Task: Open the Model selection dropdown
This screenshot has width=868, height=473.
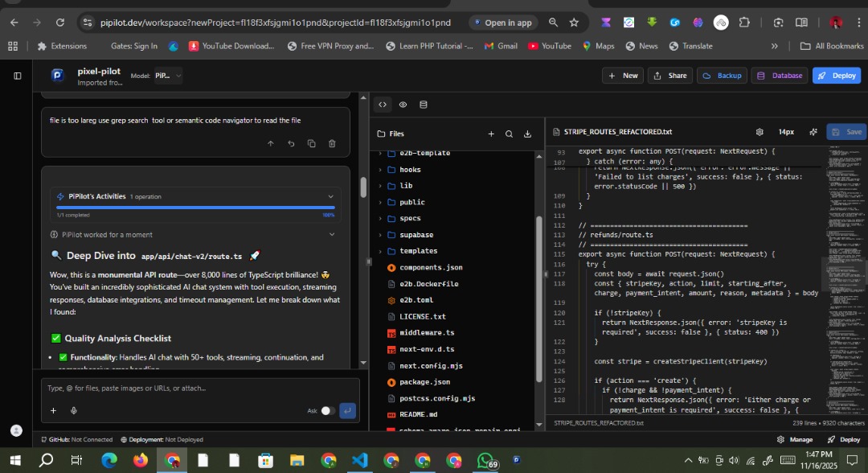Action: click(168, 76)
